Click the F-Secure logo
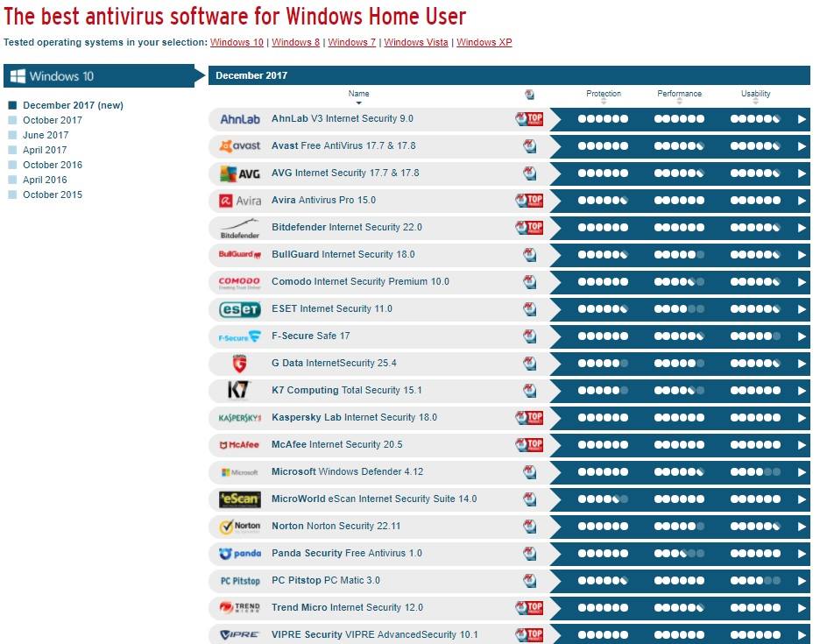This screenshot has height=644, width=820. point(239,336)
